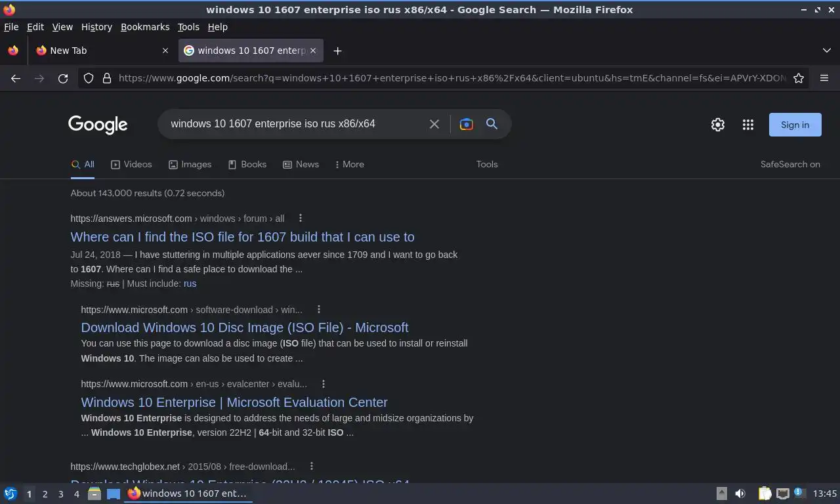Click the 13:45 clock in the tray
The width and height of the screenshot is (840, 504).
pyautogui.click(x=825, y=493)
